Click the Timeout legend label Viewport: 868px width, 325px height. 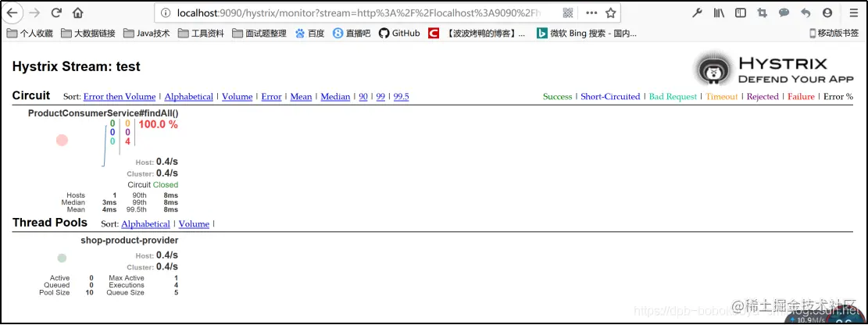[722, 97]
